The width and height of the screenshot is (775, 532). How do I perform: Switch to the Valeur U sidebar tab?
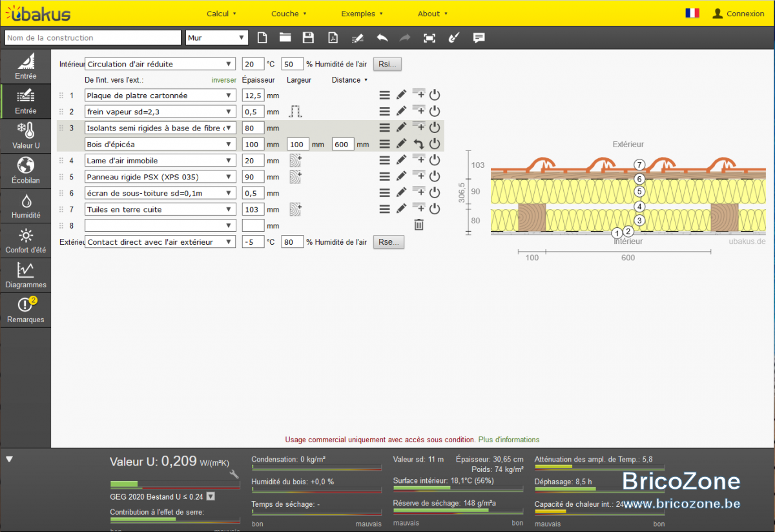click(x=26, y=136)
